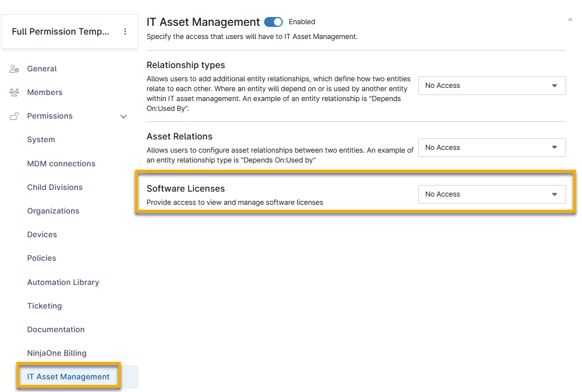Click the Members group icon
The image size is (582, 392).
point(14,93)
